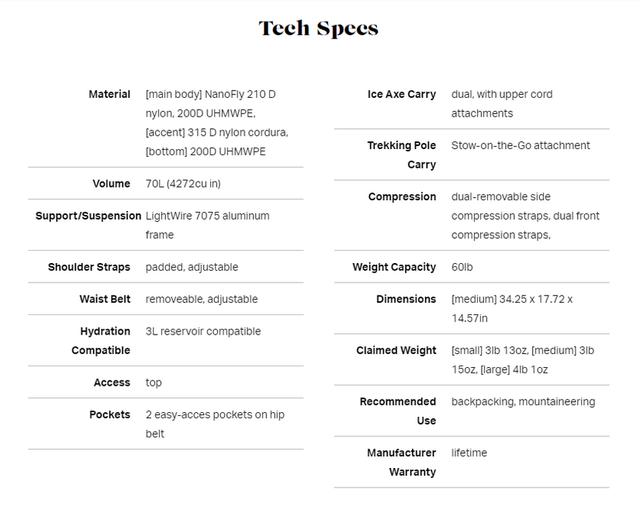The image size is (640, 520).
Task: Click the Stow-on-the-Go attachment text
Action: tap(520, 145)
